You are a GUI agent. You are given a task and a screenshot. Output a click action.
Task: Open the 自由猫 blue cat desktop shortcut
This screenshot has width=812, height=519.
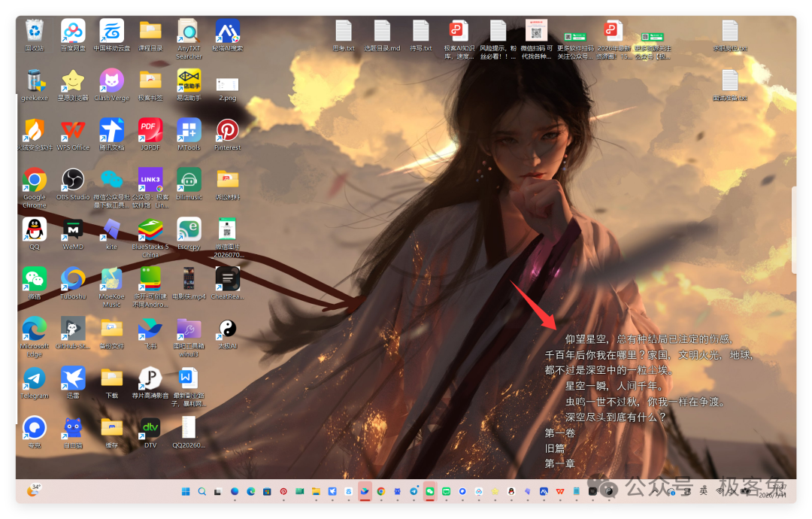click(73, 432)
